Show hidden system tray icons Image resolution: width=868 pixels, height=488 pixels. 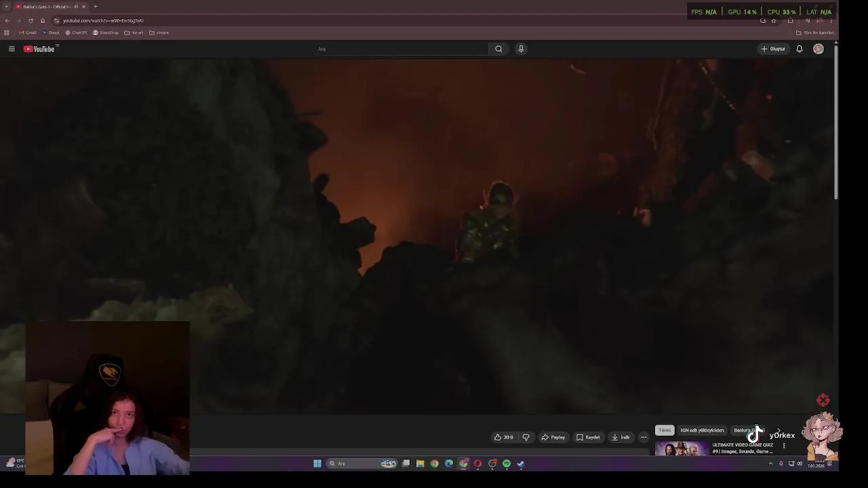[770, 464]
